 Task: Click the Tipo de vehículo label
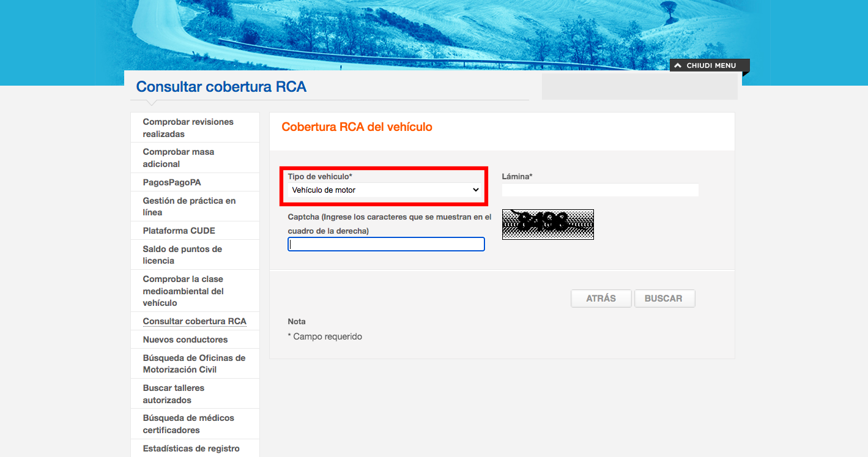[320, 176]
